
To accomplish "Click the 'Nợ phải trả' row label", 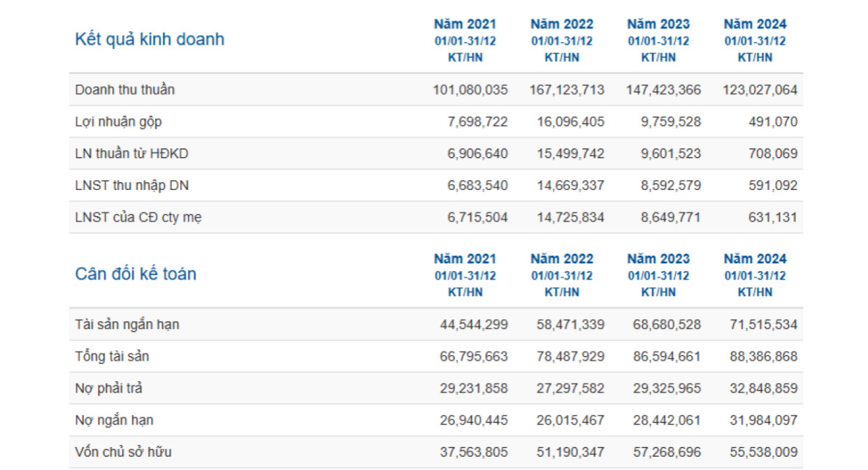I will point(108,388).
